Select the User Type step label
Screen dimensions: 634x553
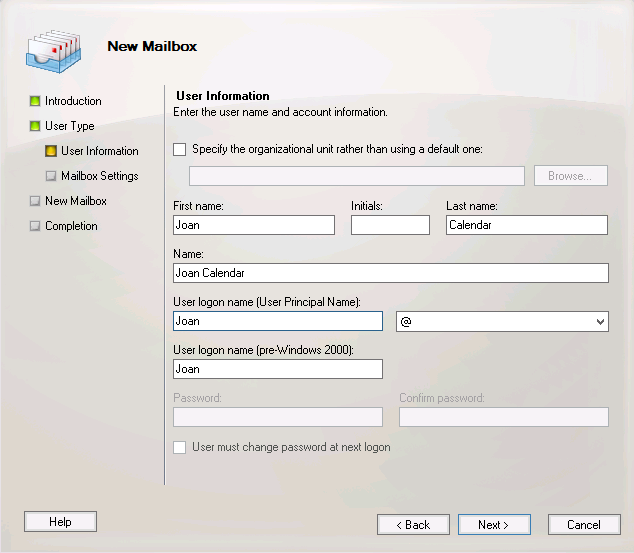pos(70,126)
